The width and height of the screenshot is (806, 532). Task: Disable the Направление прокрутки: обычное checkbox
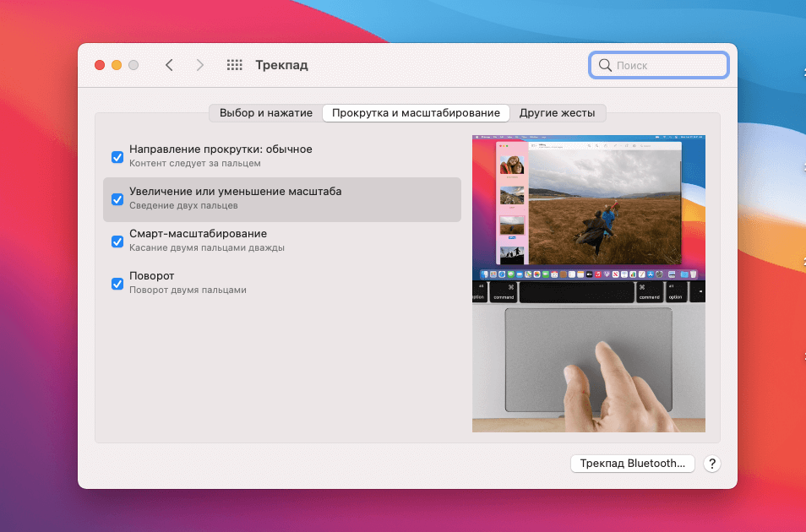(117, 157)
